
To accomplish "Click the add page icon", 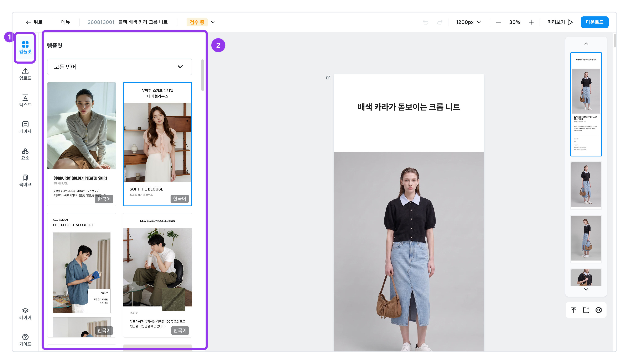I will click(x=586, y=310).
